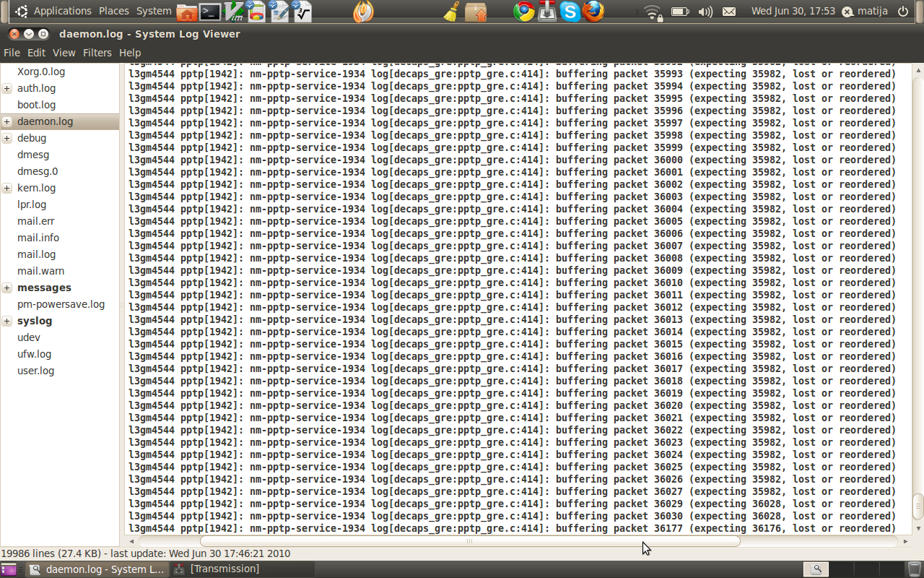The image size is (924, 578).
Task: Click the volume speaker icon
Action: pyautogui.click(x=705, y=12)
